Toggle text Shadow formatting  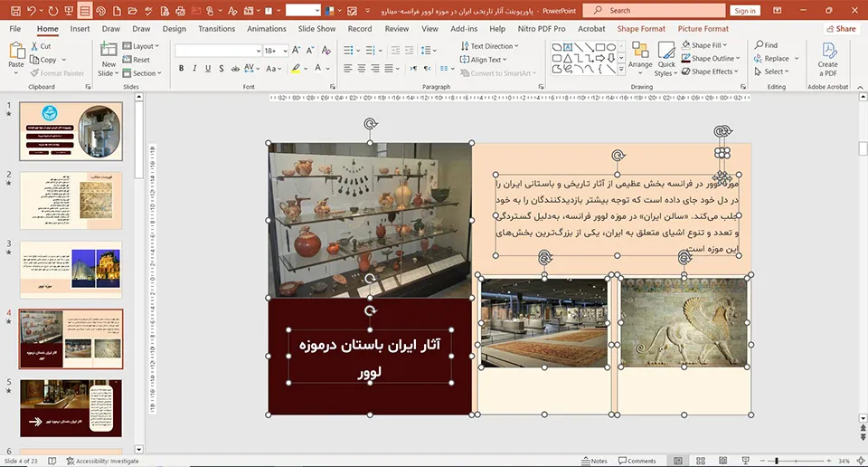pyautogui.click(x=221, y=68)
